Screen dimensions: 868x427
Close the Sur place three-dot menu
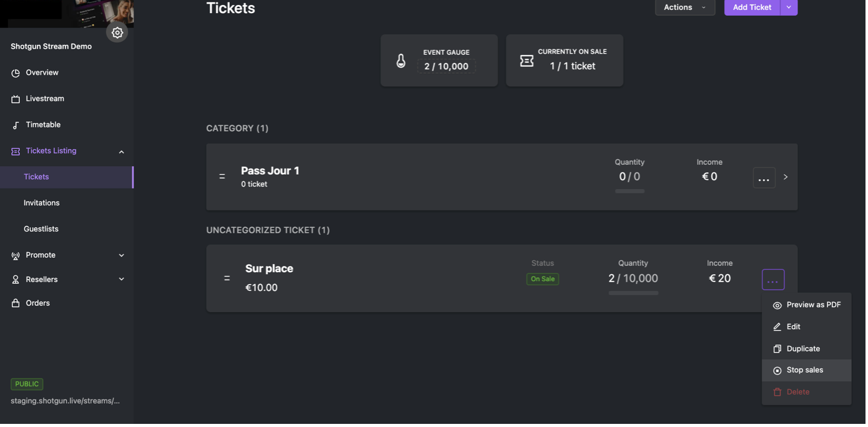[772, 280]
